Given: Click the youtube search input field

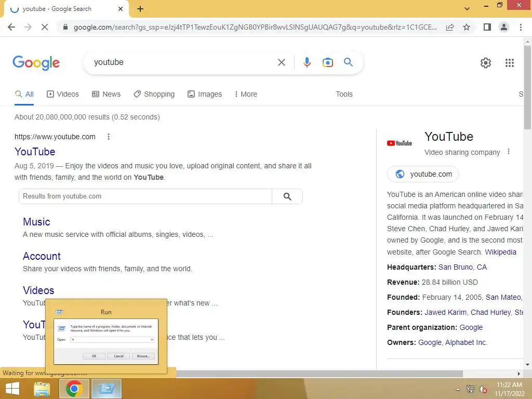Looking at the screenshot, I should point(183,62).
